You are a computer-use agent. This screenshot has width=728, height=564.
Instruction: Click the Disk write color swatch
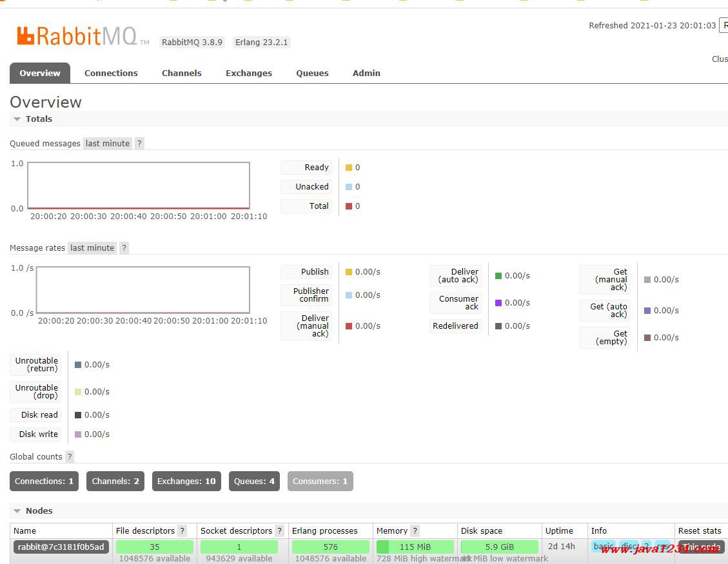click(78, 434)
